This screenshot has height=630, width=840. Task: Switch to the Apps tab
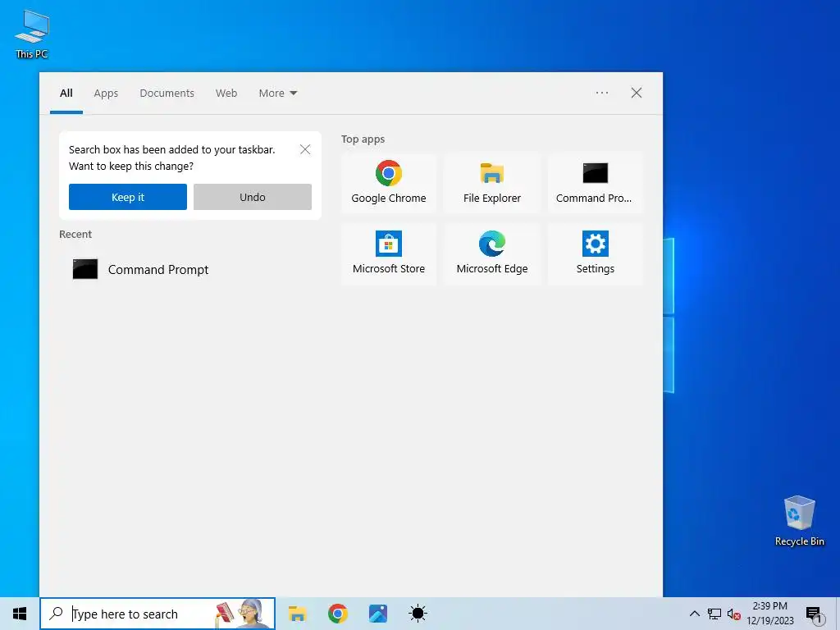106,94
